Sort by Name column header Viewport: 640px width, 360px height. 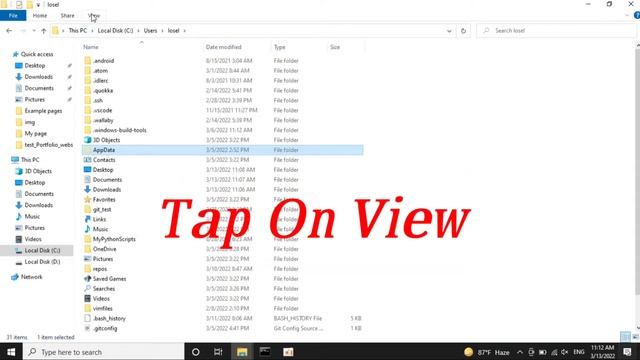click(91, 47)
